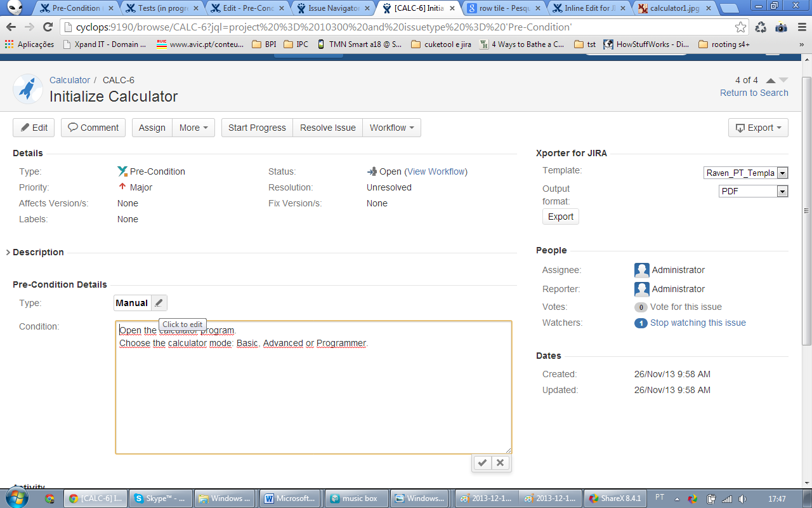
Task: Click the pencil edit icon next to Manual
Action: coord(159,303)
